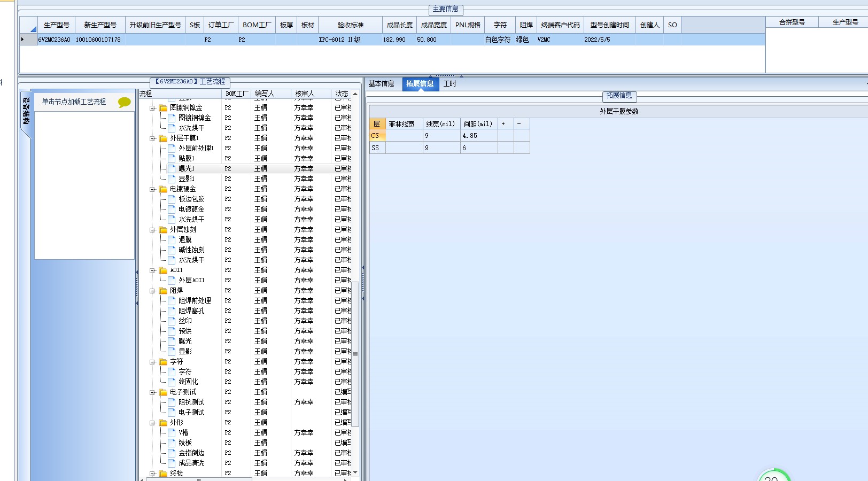Viewport: 868px width, 481px height.
Task: Click the 电镀硬金 folder icon
Action: click(163, 189)
